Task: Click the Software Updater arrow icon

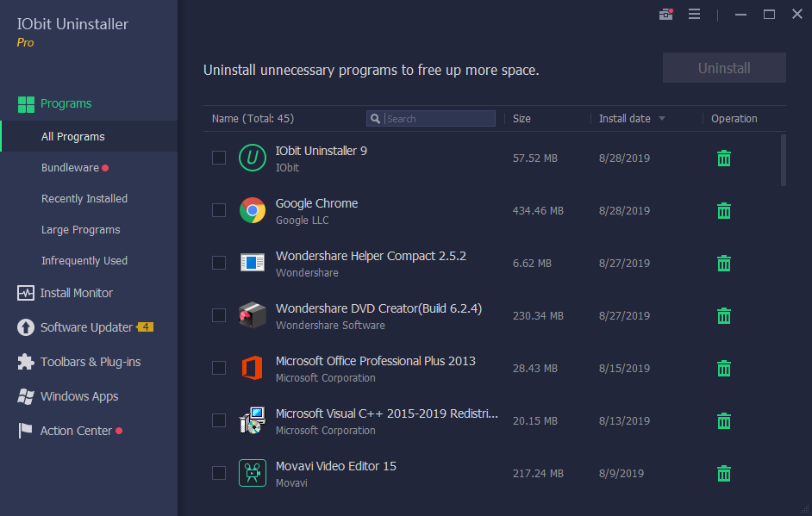Action: click(x=25, y=327)
